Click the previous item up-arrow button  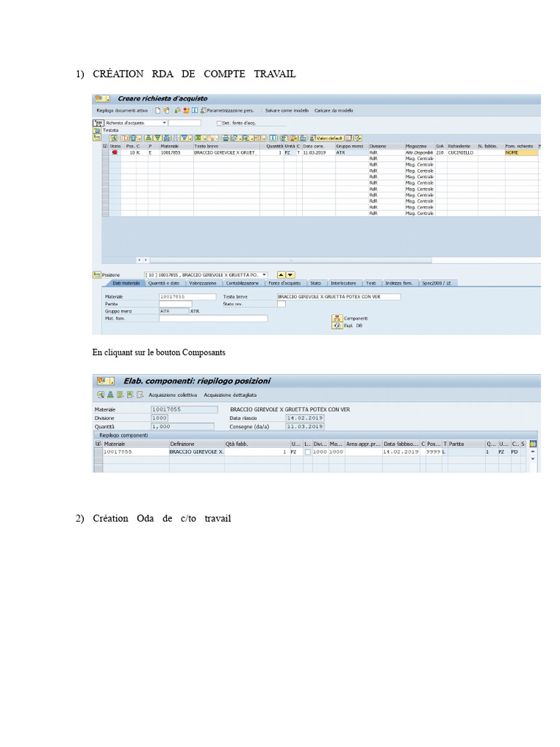[281, 275]
